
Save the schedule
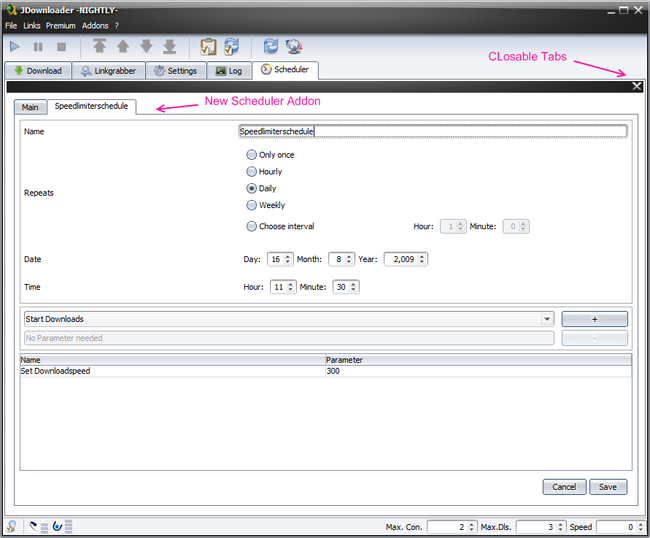(x=608, y=487)
